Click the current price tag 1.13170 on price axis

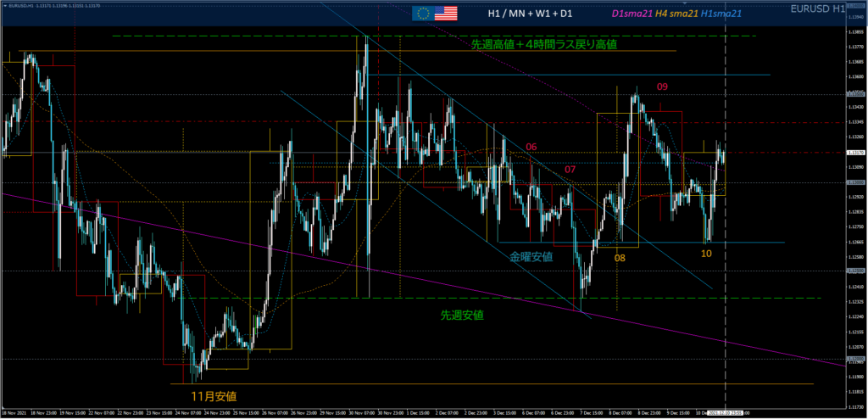point(855,153)
